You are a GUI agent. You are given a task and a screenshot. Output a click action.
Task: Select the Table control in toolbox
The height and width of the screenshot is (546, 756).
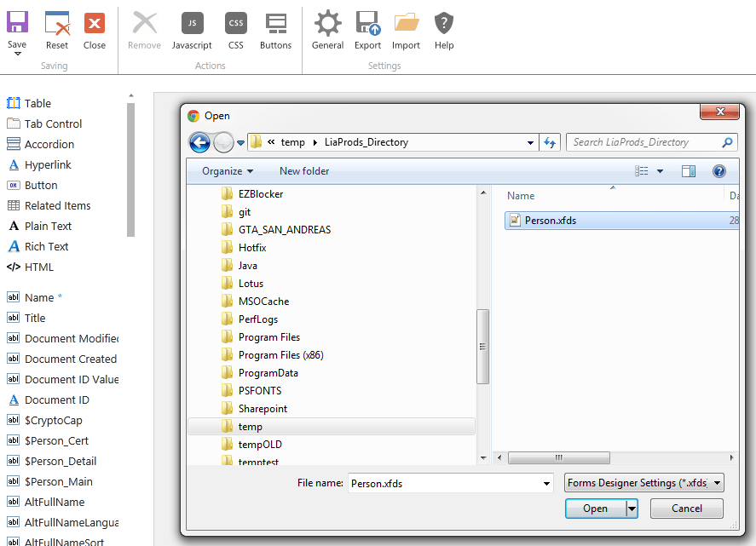tap(29, 103)
